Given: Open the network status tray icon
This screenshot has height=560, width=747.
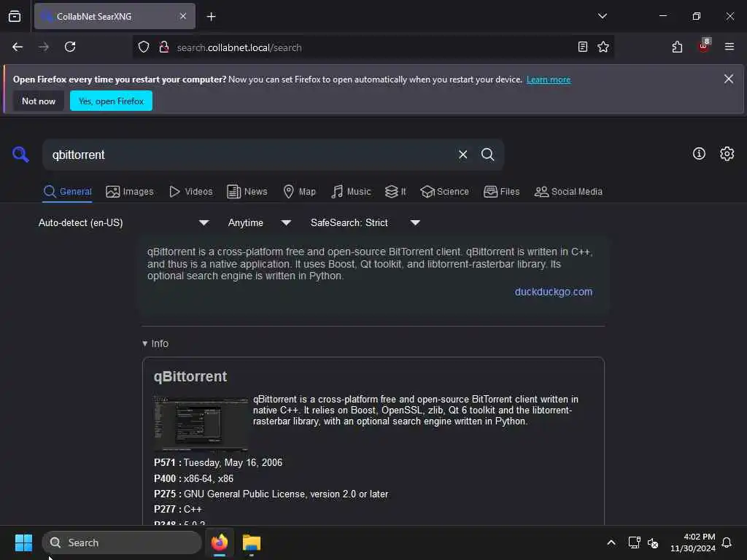Looking at the screenshot, I should pyautogui.click(x=634, y=542).
